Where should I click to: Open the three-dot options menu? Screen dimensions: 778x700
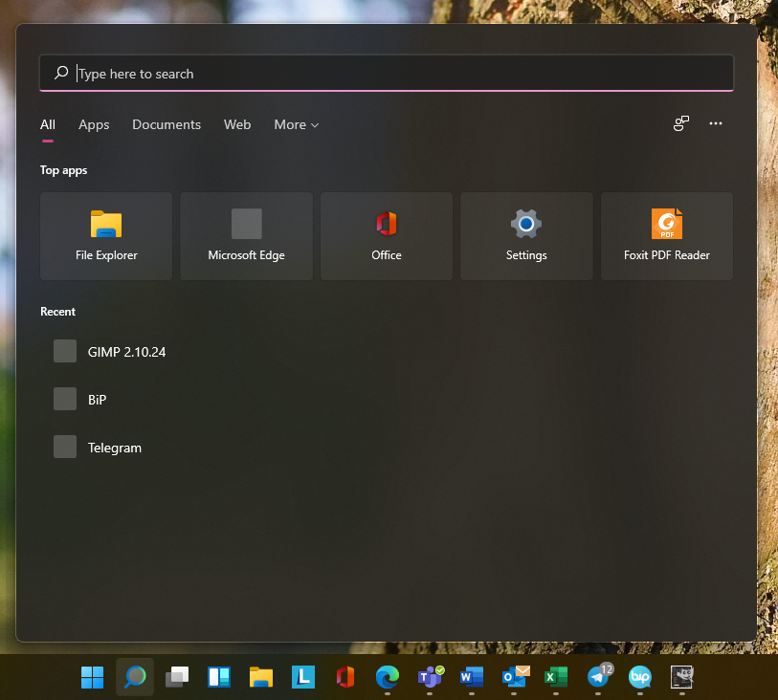click(716, 123)
